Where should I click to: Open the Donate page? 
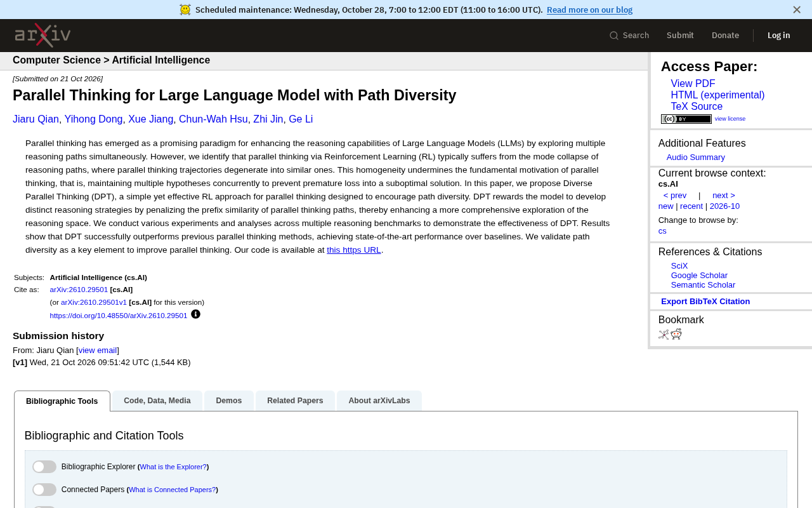click(x=725, y=36)
